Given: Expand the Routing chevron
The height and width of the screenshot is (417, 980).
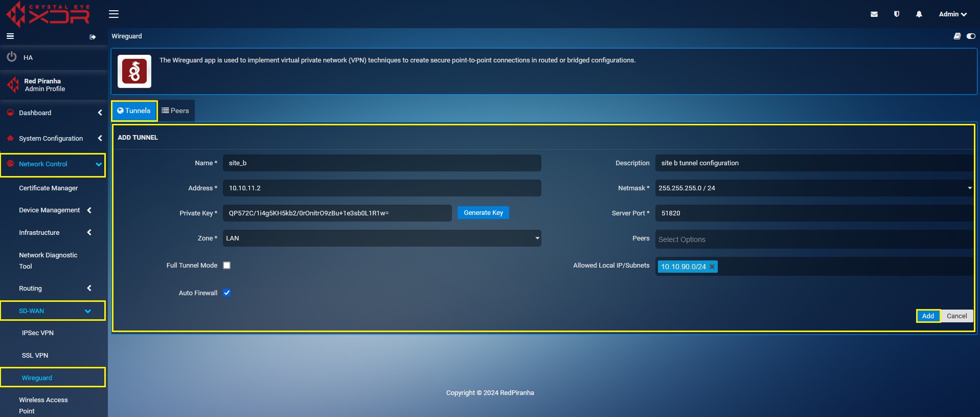Looking at the screenshot, I should (89, 288).
